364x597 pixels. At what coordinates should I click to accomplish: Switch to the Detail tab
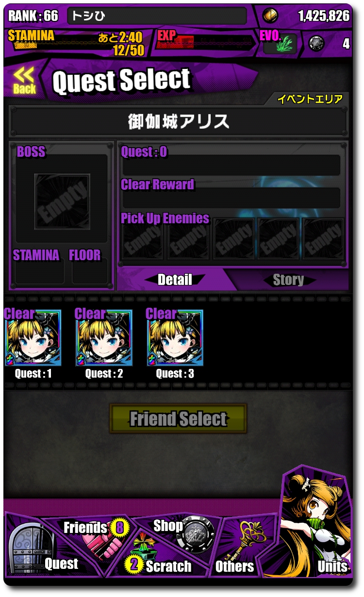pos(175,280)
